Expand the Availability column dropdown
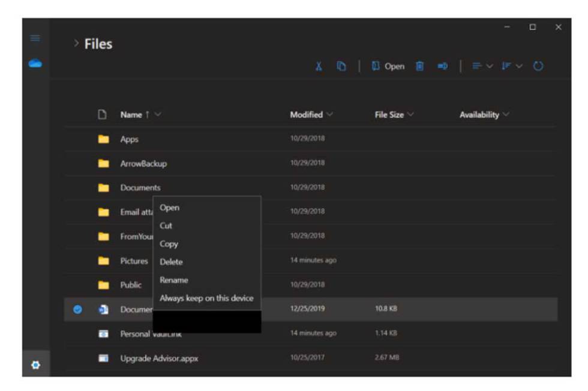 coord(506,115)
